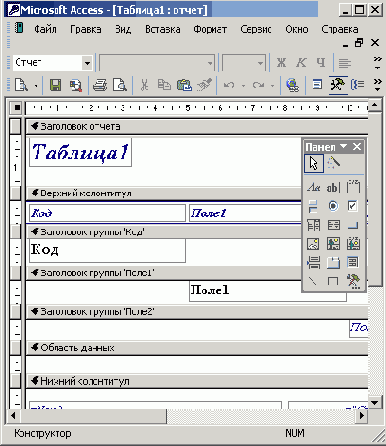Screen dimensions: 386x446
Task: Expand the object selector dropdown
Action: (87, 63)
